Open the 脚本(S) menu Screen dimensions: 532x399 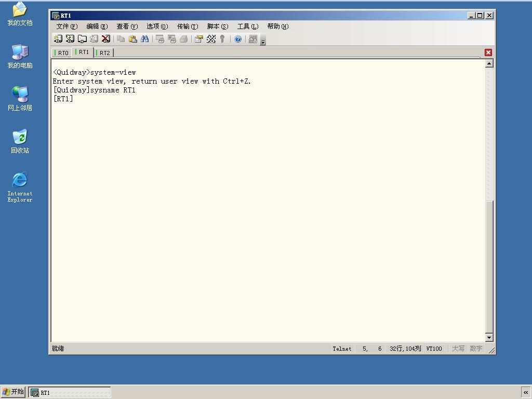(218, 26)
